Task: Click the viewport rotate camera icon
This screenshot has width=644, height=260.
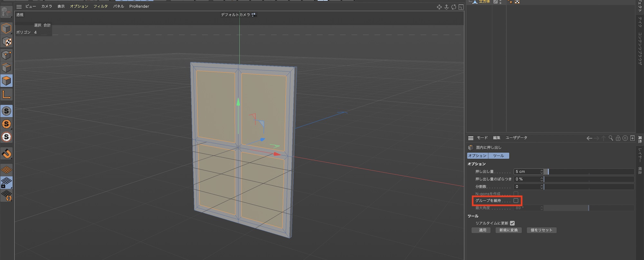Action: click(454, 7)
